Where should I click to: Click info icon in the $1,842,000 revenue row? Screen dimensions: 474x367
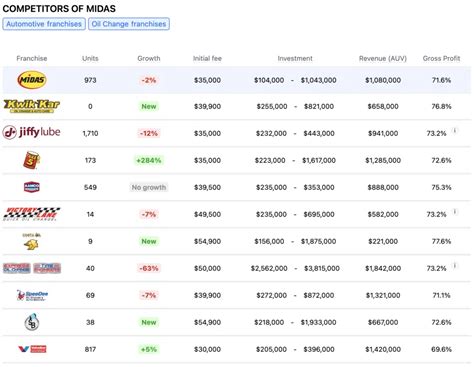click(454, 265)
